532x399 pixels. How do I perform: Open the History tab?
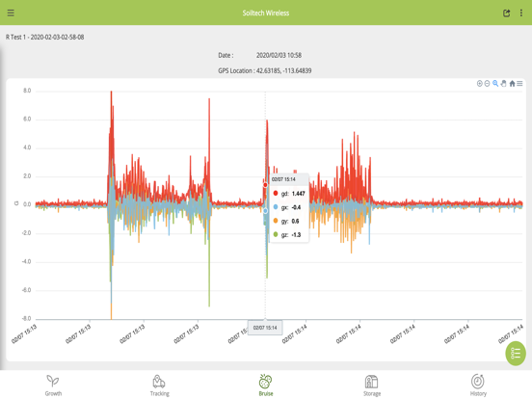[478, 386]
